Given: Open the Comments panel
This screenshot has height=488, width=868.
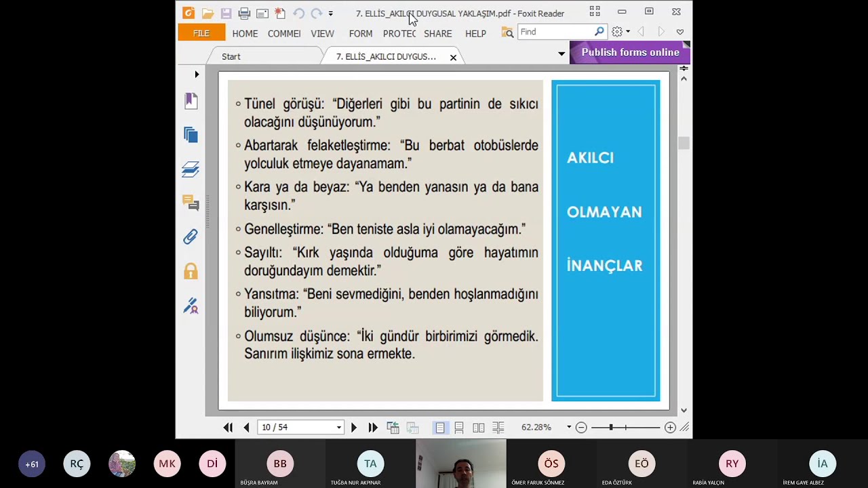Looking at the screenshot, I should tap(191, 202).
